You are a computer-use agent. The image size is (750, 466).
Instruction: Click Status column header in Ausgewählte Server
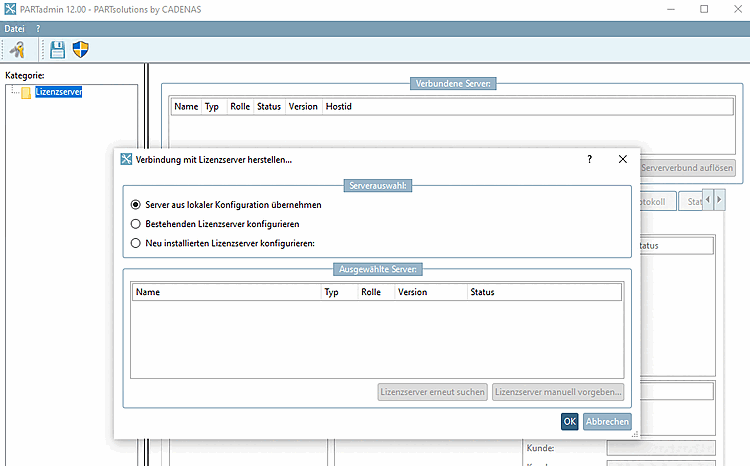click(x=544, y=292)
